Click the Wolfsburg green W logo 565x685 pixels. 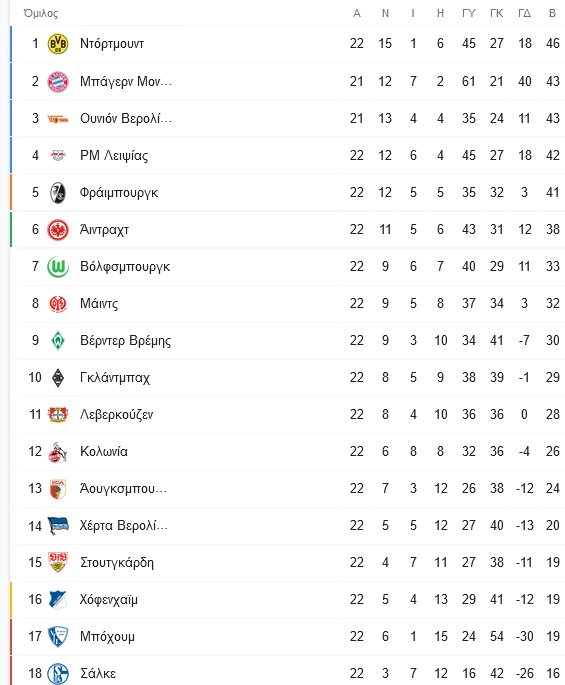click(x=58, y=266)
